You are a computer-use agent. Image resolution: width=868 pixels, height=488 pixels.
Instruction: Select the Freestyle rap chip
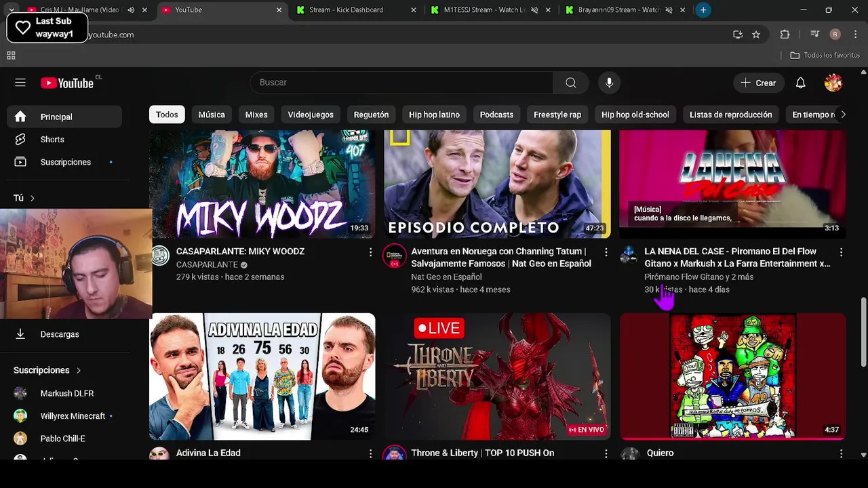tap(557, 115)
